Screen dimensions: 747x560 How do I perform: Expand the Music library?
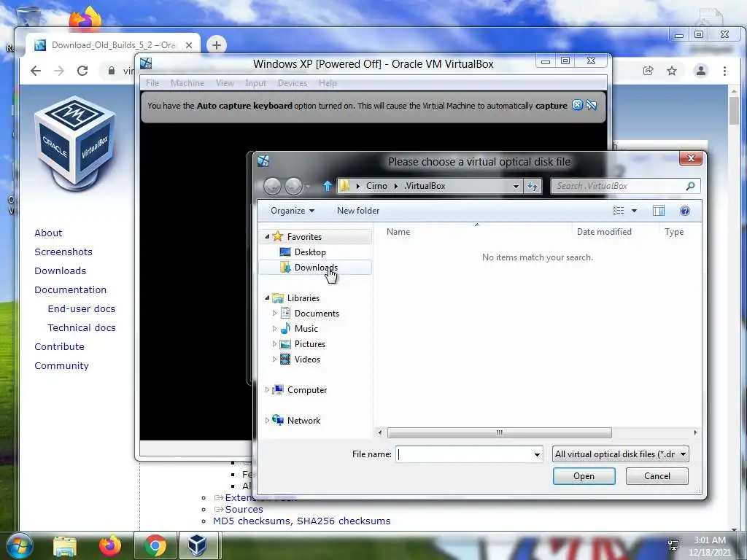click(274, 329)
